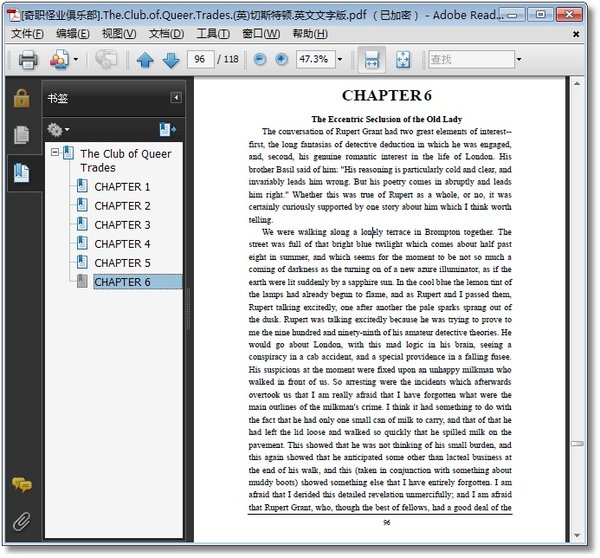Click the Adobe PDF icon in the title bar
The width and height of the screenshot is (600, 558).
click(x=13, y=16)
